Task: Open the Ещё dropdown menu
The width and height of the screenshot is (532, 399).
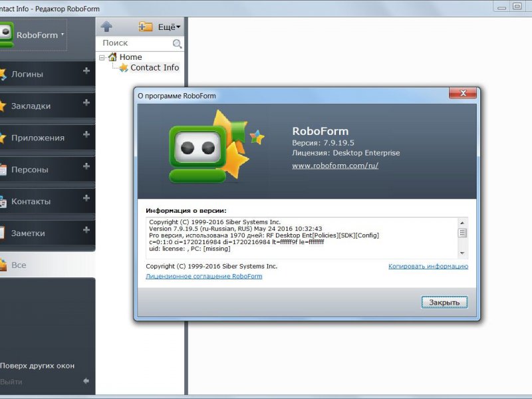Action: pos(170,27)
